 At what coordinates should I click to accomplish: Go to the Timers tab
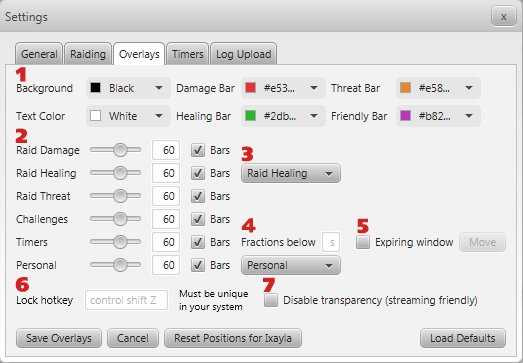(187, 54)
